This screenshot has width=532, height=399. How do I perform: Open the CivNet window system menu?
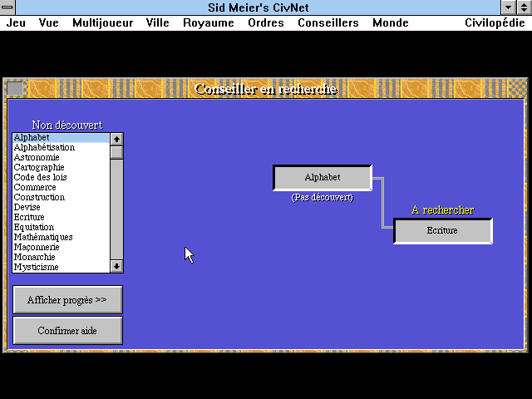7,7
